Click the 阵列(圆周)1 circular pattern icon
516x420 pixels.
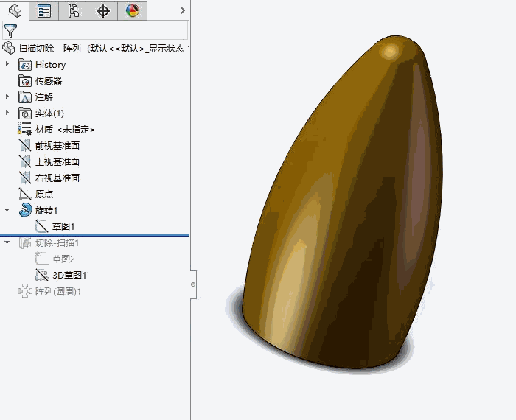[x=24, y=291]
